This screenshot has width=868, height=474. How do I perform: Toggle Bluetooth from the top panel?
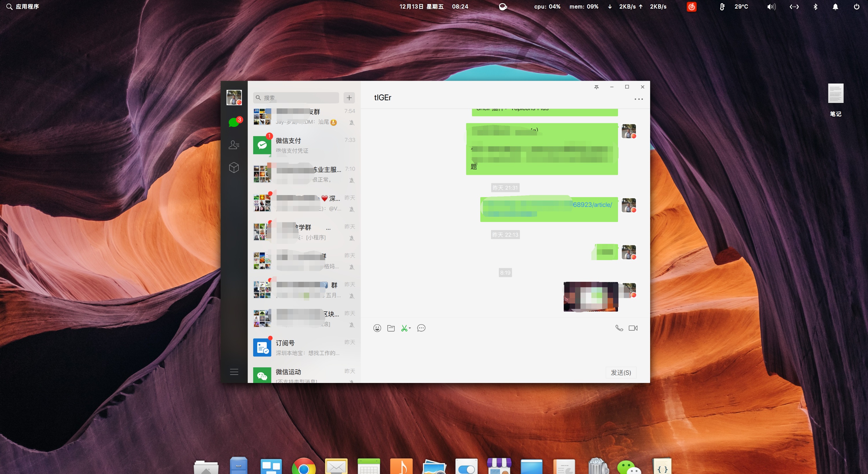click(815, 6)
